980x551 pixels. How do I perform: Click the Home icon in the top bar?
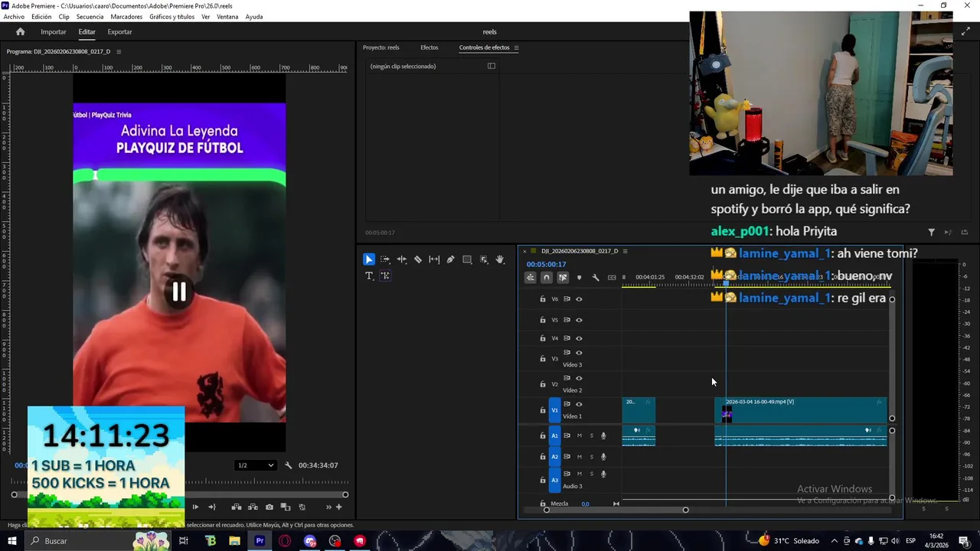tap(21, 31)
